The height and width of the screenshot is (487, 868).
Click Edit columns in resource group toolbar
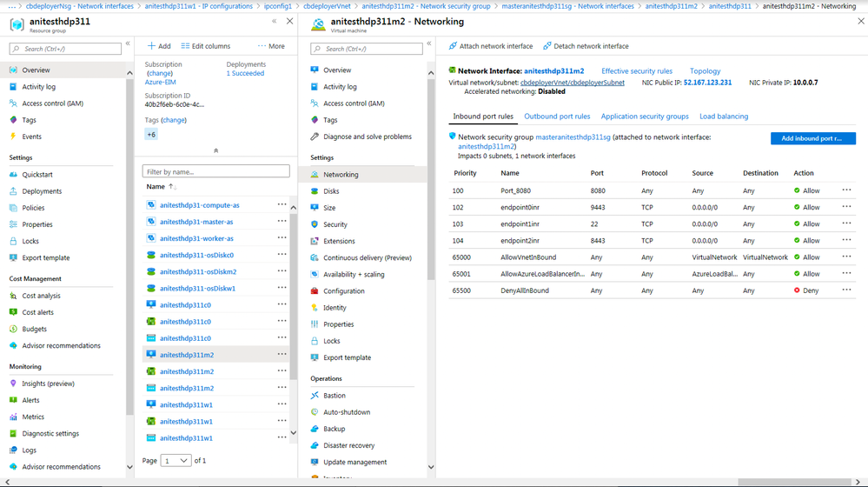click(205, 46)
